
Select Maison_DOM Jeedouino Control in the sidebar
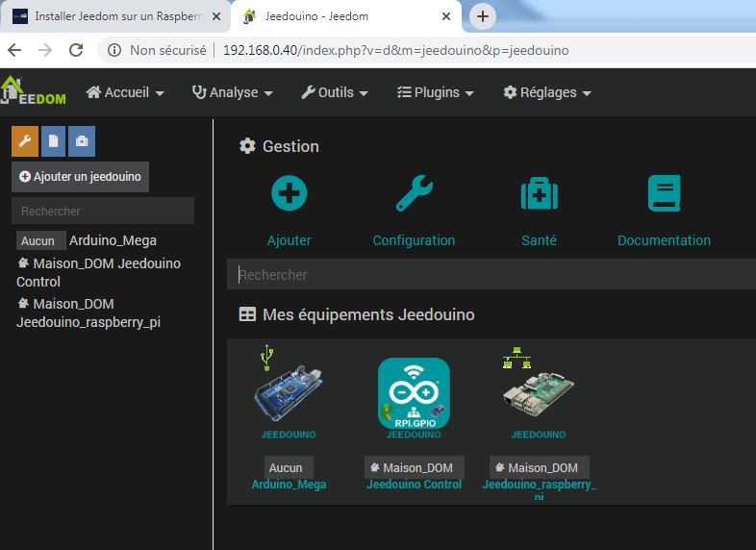pyautogui.click(x=99, y=272)
